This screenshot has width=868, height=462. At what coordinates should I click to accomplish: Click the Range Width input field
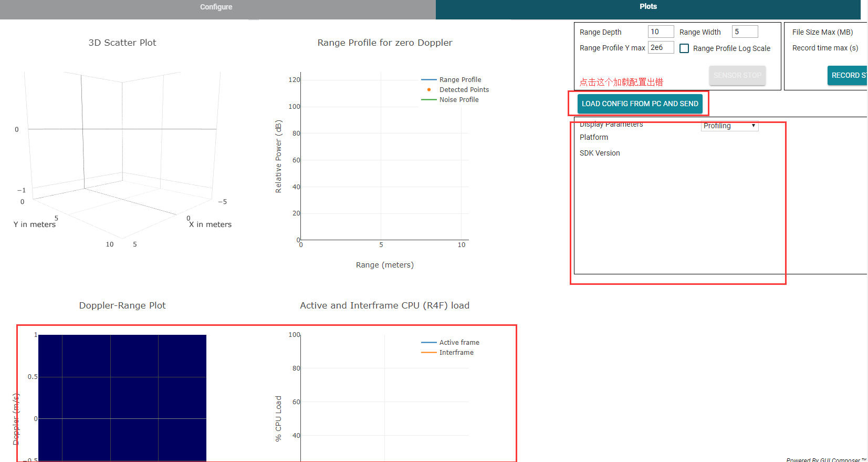pos(745,32)
